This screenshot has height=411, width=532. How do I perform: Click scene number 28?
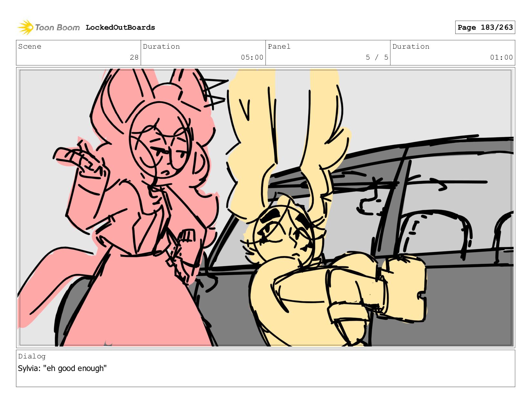[134, 57]
